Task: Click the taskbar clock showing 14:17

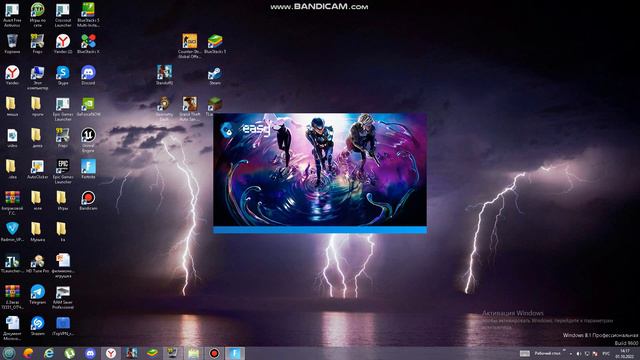Action: (625, 353)
